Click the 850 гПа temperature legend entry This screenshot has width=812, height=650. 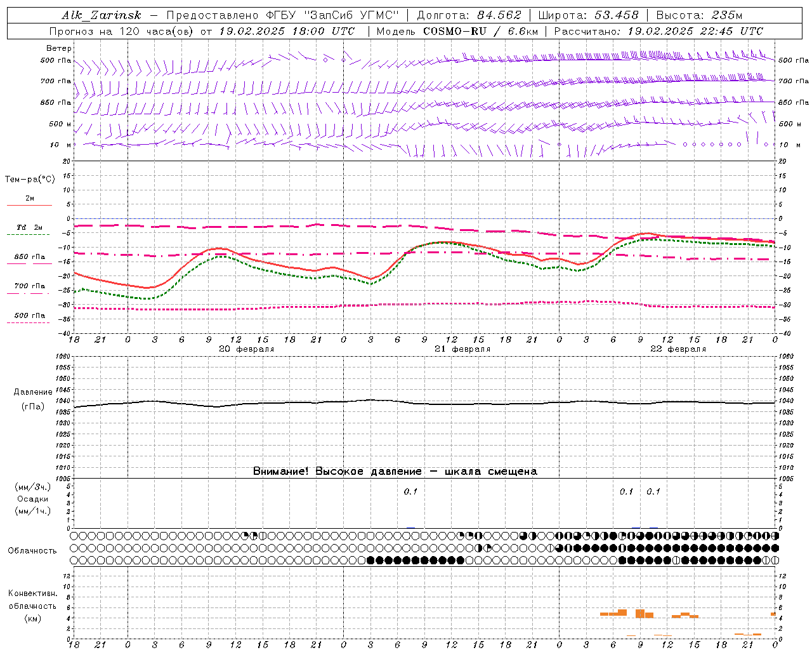29,257
